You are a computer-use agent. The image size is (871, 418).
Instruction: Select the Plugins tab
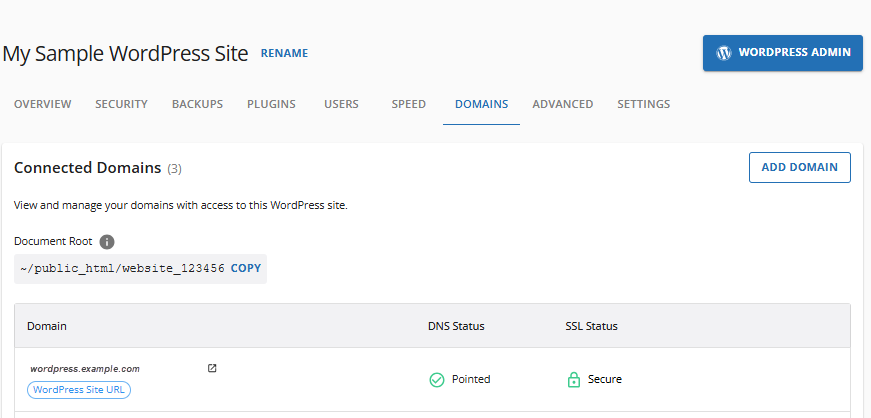click(271, 104)
